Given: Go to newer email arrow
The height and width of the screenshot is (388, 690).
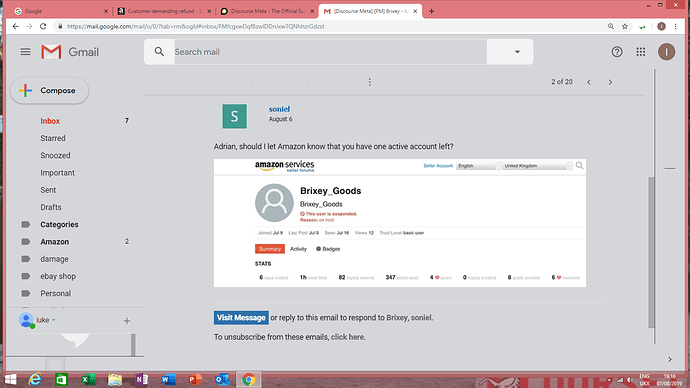Looking at the screenshot, I should click(x=589, y=82).
